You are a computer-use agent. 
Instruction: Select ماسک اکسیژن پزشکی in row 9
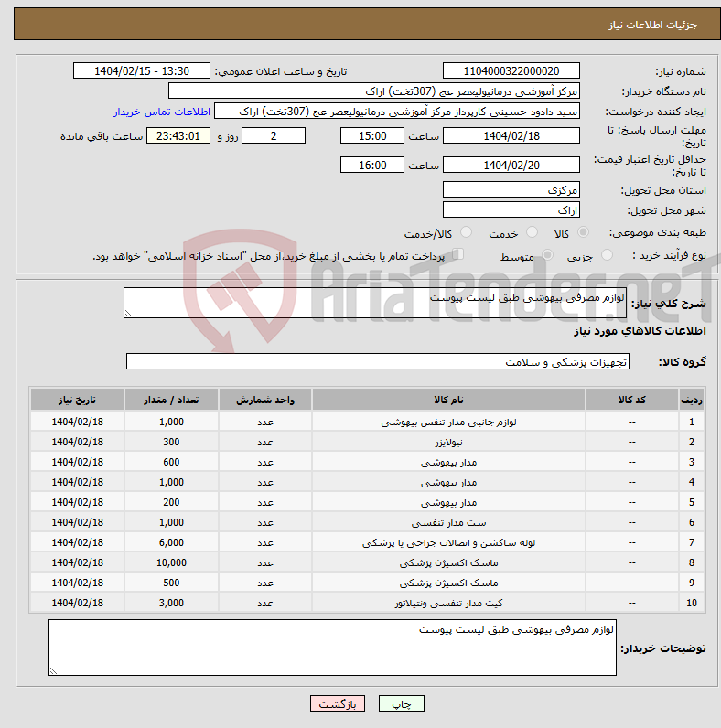[x=448, y=583]
